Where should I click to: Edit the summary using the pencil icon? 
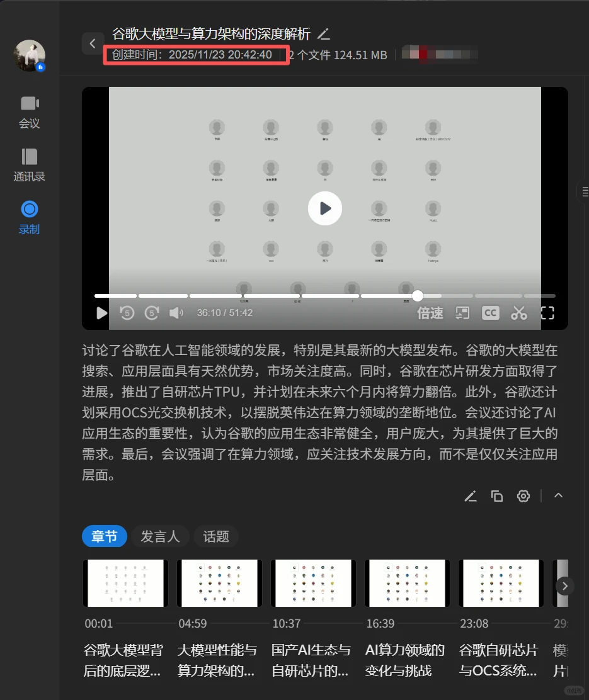[470, 496]
